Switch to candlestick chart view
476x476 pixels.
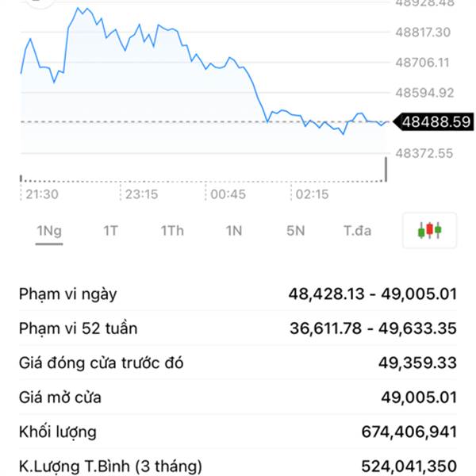(x=428, y=231)
